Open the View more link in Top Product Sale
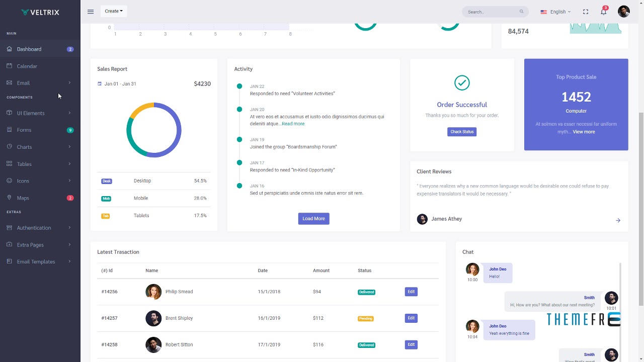The width and height of the screenshot is (644, 362). (584, 132)
